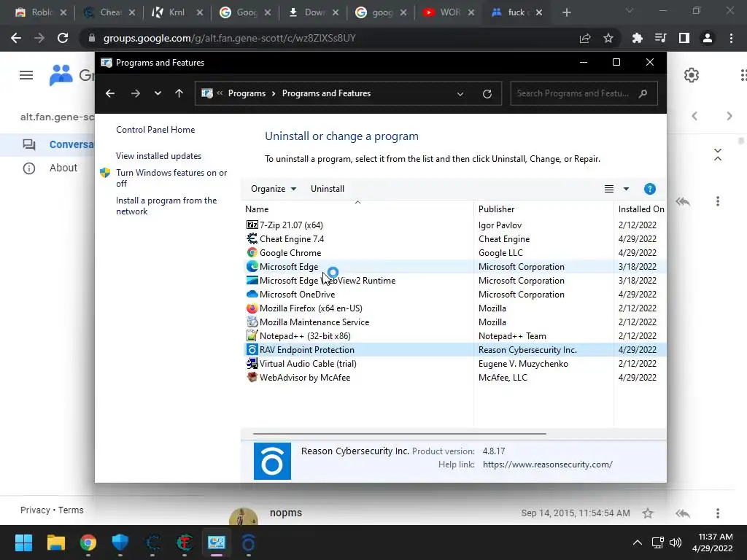Refresh the Programs and Features address bar

(487, 93)
